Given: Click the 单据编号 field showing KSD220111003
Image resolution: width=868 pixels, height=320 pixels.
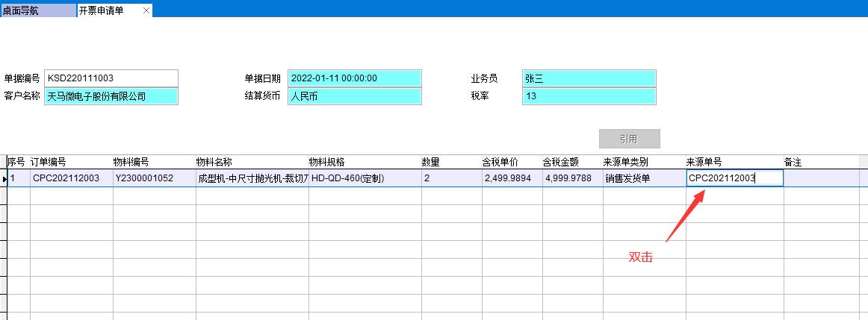Looking at the screenshot, I should click(x=111, y=78).
